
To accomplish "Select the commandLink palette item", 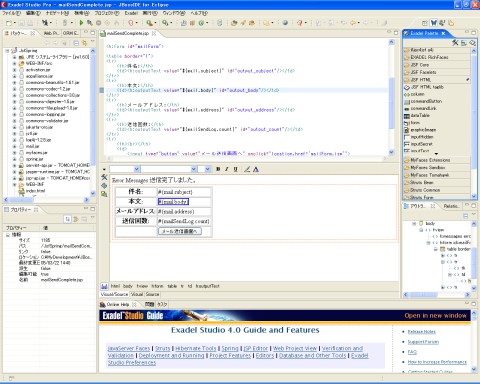I will click(423, 109).
